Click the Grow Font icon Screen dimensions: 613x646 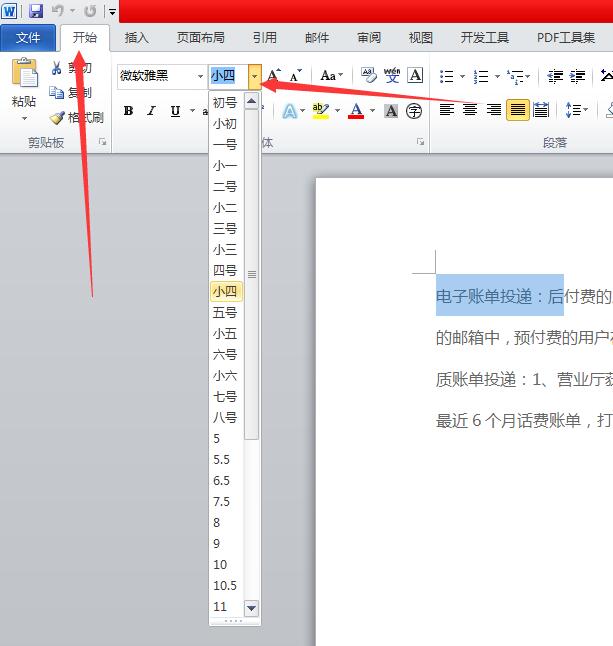(x=274, y=75)
